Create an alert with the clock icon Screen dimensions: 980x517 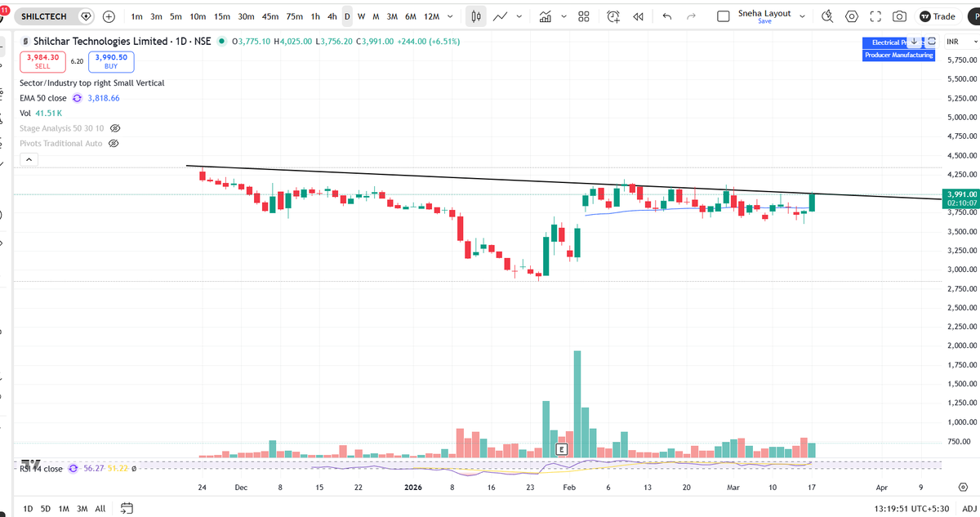pos(612,16)
